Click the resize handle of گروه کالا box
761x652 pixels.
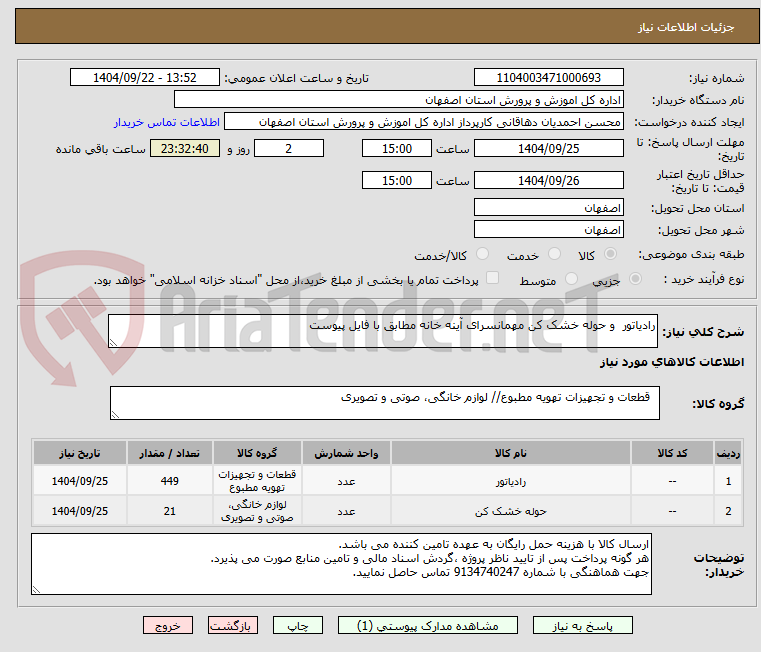tap(115, 415)
